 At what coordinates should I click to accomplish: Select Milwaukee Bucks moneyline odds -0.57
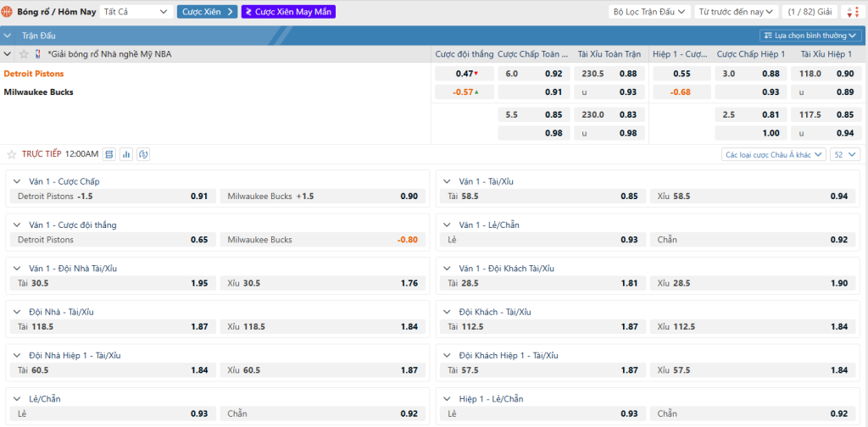point(465,92)
